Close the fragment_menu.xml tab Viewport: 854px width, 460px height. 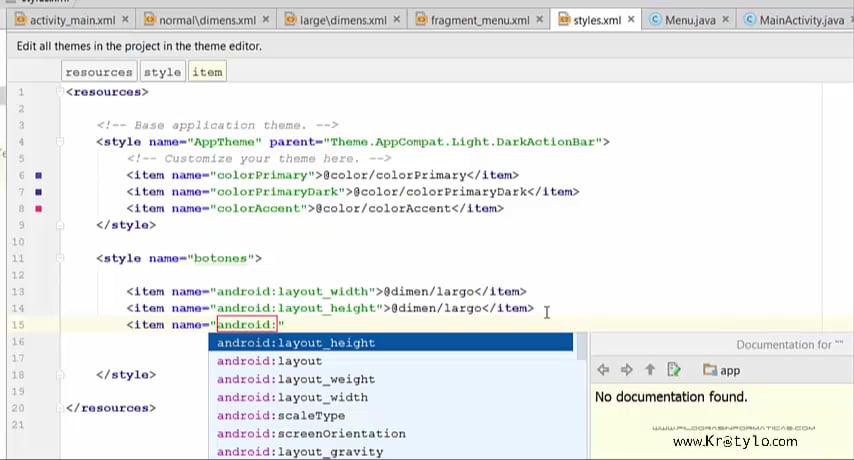[539, 20]
